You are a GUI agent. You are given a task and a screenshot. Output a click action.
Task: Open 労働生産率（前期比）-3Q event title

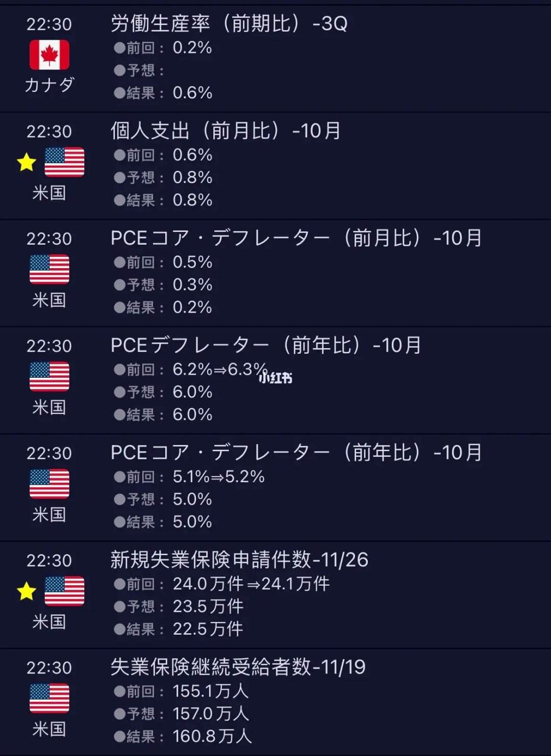click(229, 23)
